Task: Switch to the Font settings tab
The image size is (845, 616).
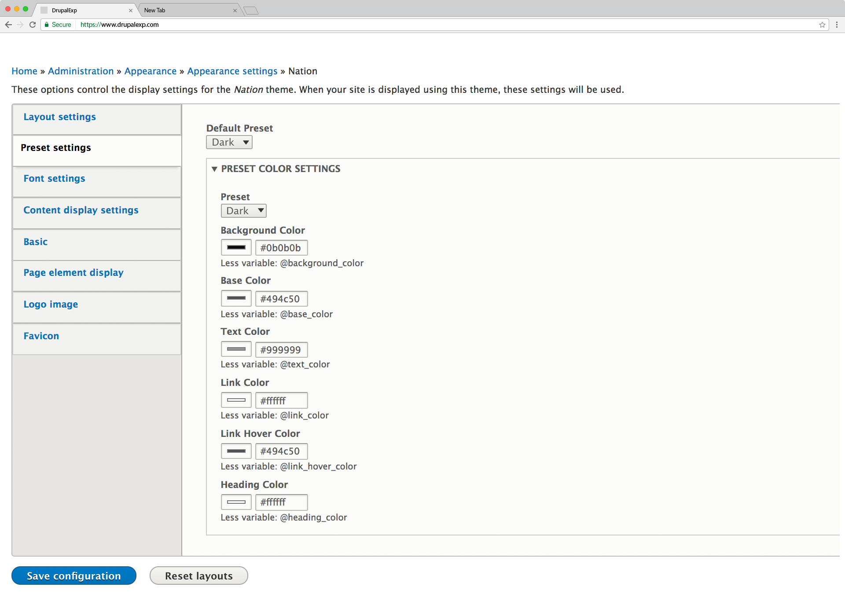Action: [54, 179]
